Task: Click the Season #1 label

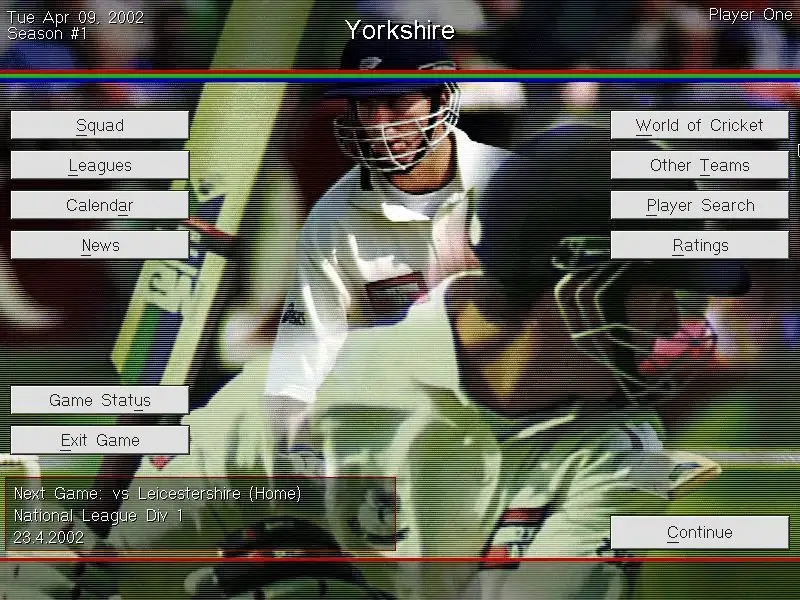Action: coord(47,34)
